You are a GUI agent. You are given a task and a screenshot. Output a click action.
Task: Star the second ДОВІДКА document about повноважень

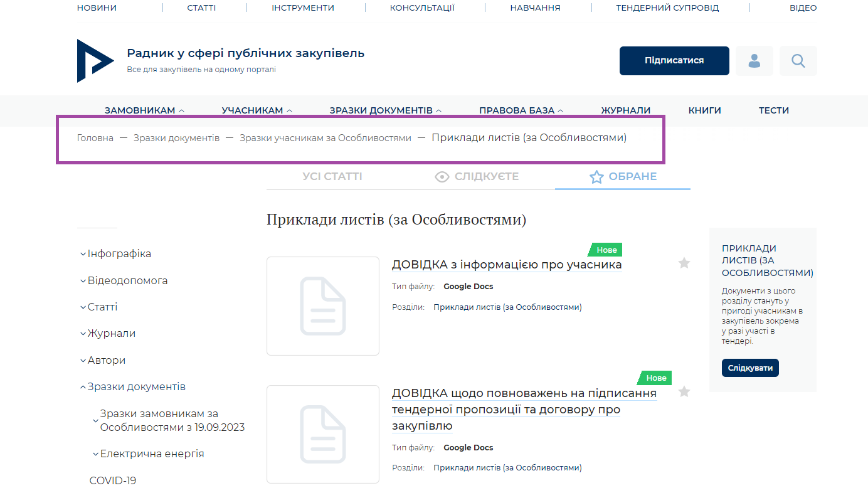(684, 392)
